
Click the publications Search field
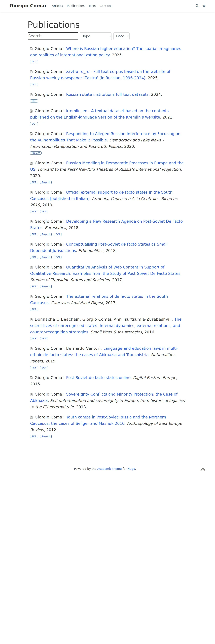point(53,36)
